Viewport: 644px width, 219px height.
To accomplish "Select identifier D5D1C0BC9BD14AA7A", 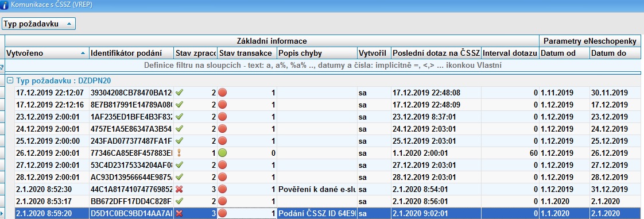I will [131, 213].
